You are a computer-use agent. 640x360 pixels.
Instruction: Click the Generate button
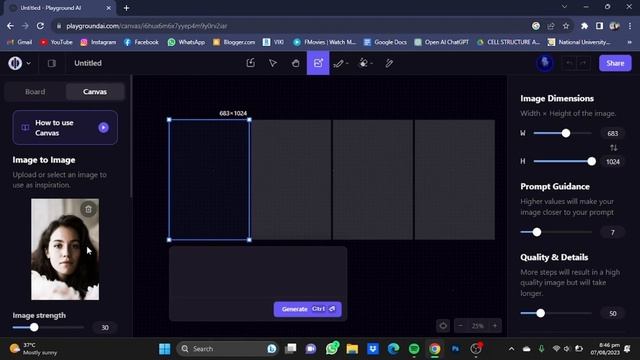(308, 309)
